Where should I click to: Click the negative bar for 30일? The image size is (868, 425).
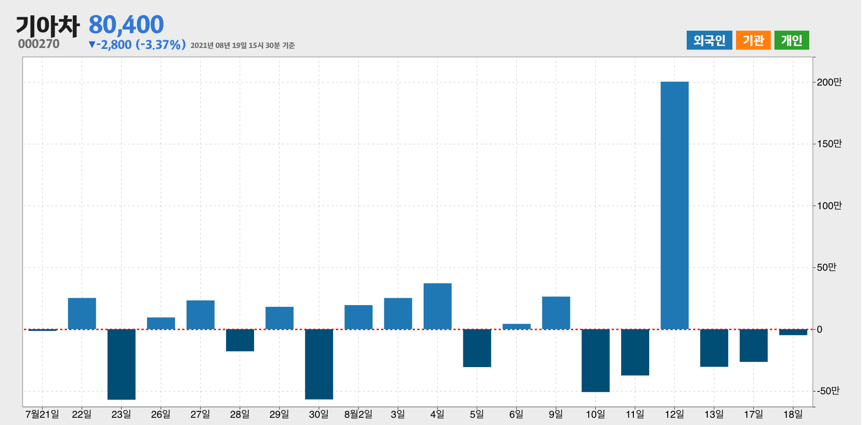pos(319,364)
